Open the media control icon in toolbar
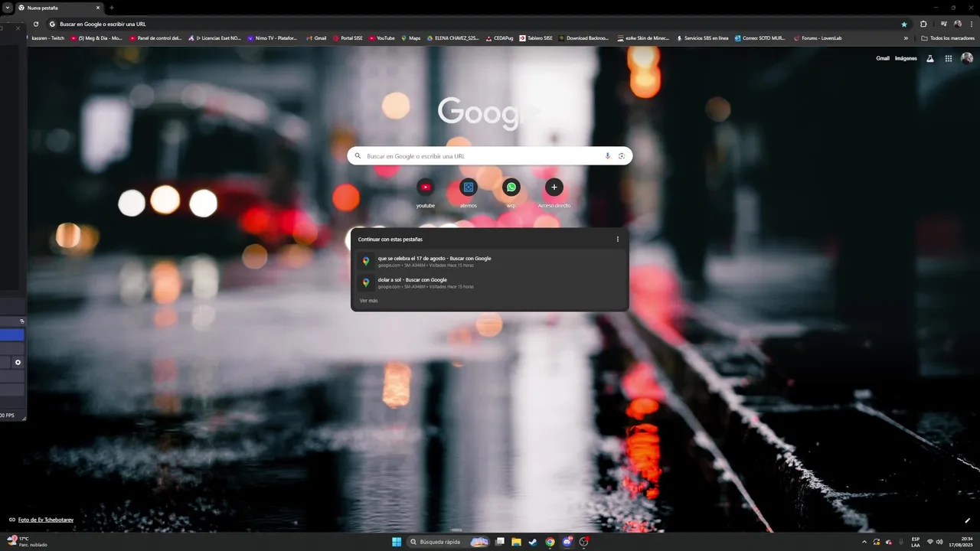Screen dimensions: 980x551 [x=944, y=24]
